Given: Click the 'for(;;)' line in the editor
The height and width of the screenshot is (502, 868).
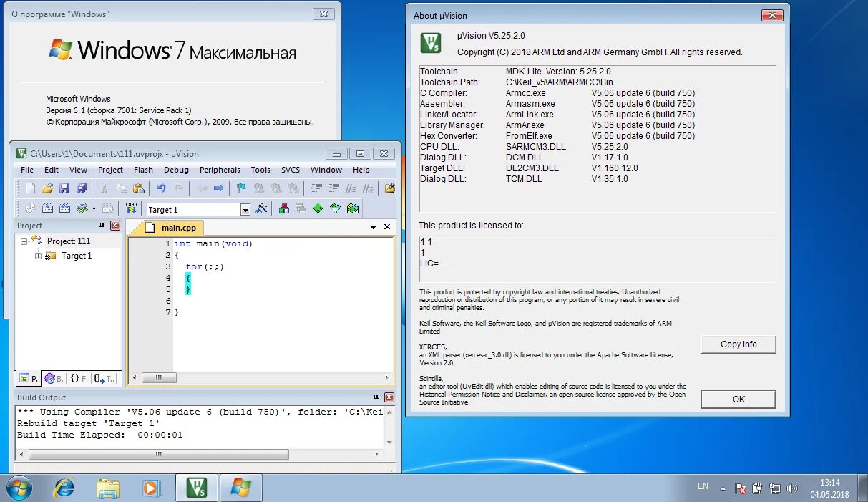Looking at the screenshot, I should tap(205, 266).
